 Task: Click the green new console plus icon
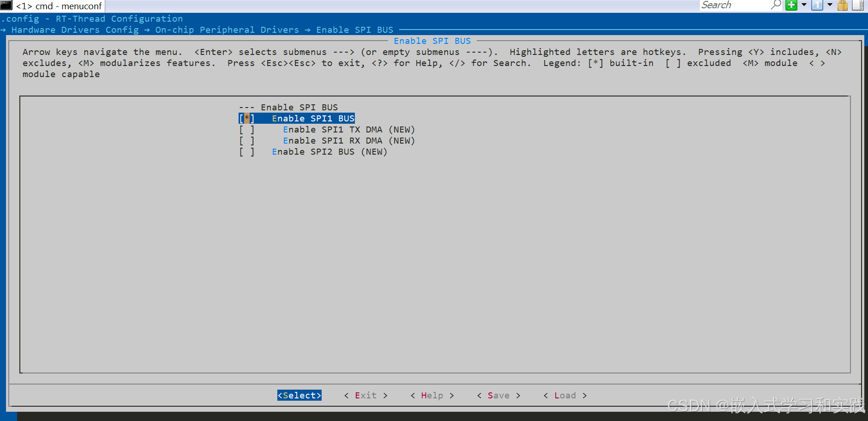point(791,5)
